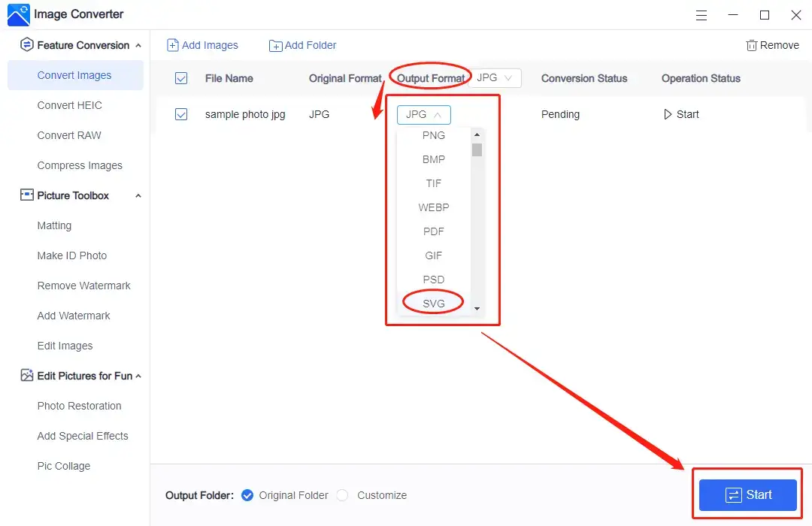Click the blue Start button
The width and height of the screenshot is (812, 526).
(x=747, y=494)
